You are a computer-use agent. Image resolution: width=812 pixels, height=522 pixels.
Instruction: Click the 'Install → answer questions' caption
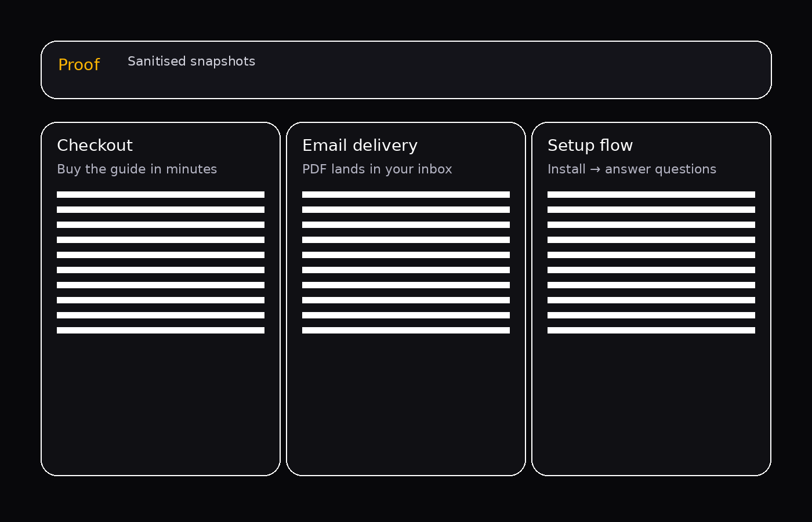(632, 169)
